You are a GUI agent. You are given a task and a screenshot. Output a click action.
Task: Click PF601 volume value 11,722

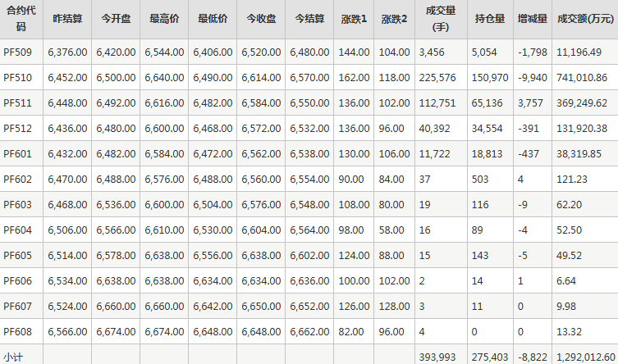434,153
